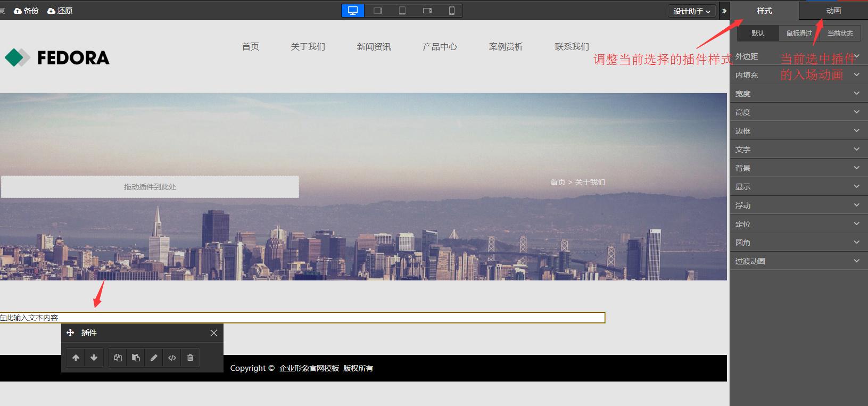Move the plugin up with the arrow

[76, 358]
